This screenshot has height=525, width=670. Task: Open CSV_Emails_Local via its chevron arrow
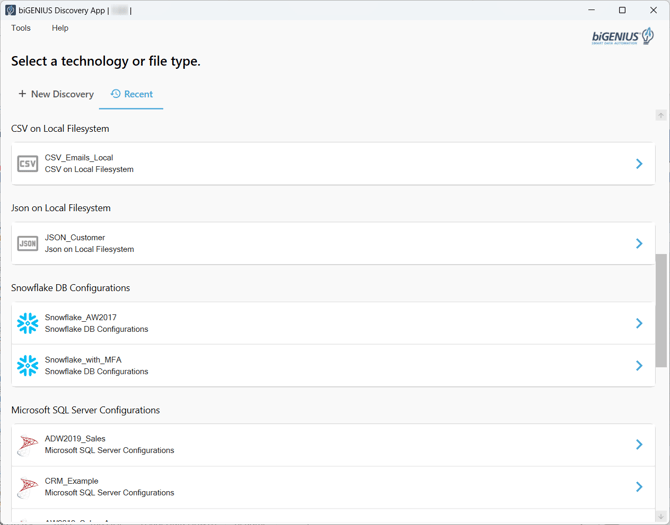click(639, 164)
